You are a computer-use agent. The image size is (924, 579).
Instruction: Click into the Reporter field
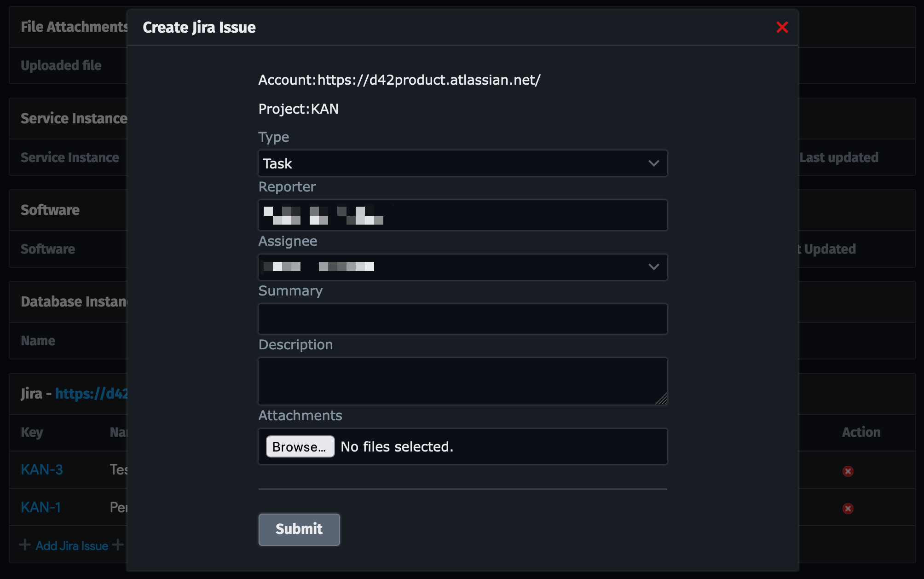pos(462,215)
